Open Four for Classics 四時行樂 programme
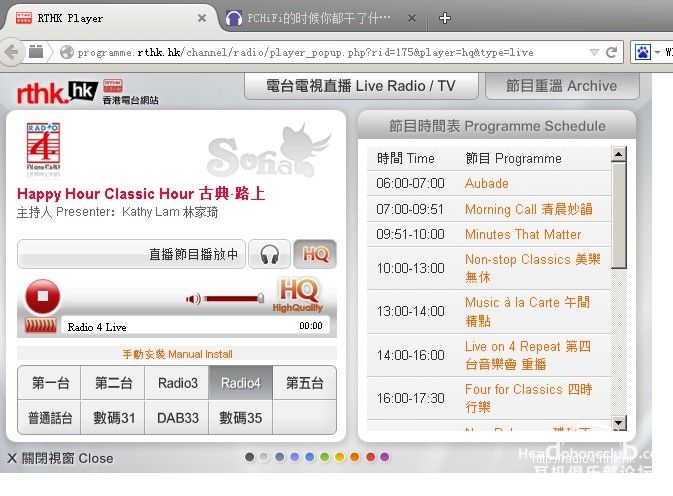The height and width of the screenshot is (496, 673). point(528,398)
